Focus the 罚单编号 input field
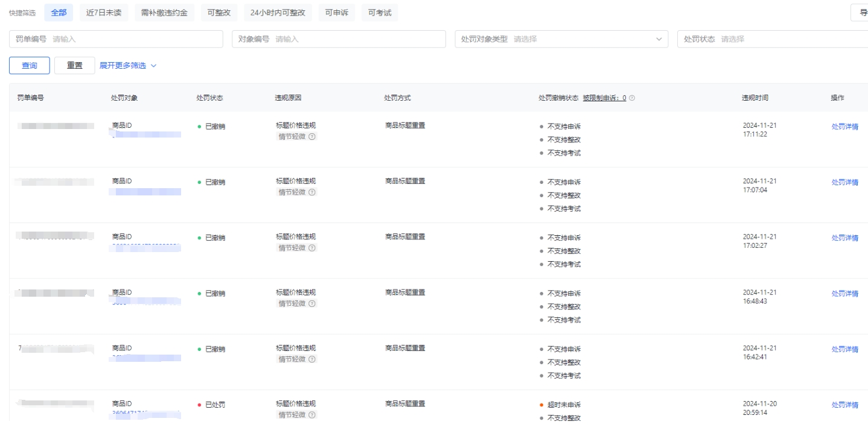 (136, 39)
